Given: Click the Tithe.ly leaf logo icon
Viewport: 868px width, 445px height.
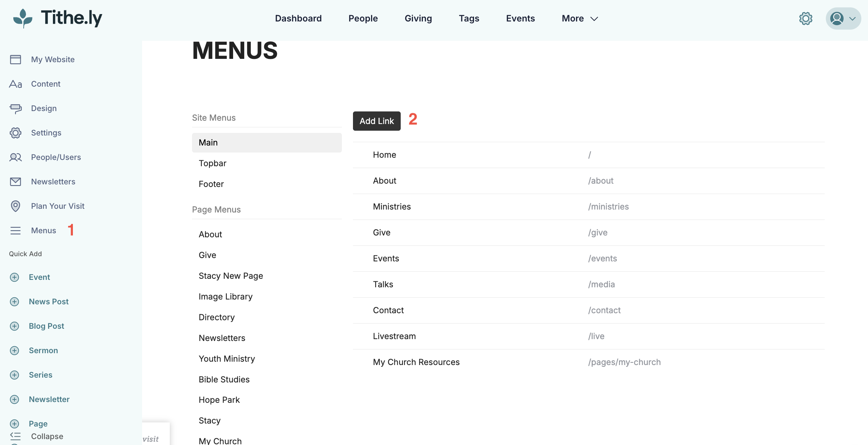Looking at the screenshot, I should [x=23, y=19].
